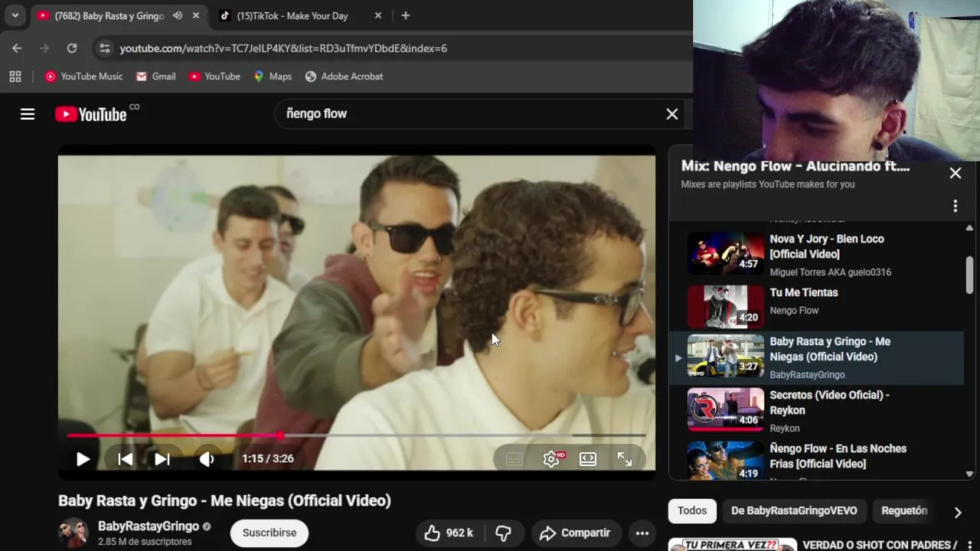Toggle subtitles in the player

coord(514,459)
